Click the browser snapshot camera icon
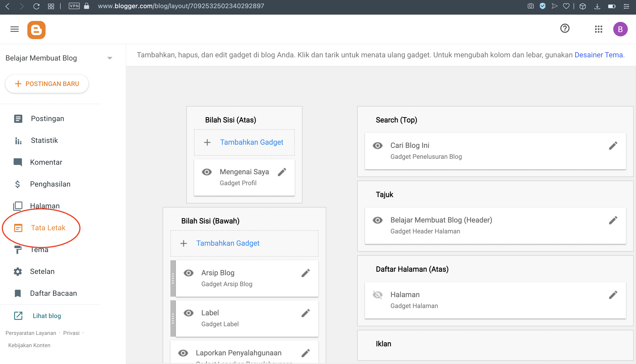Viewport: 636px width, 364px height. pos(530,6)
